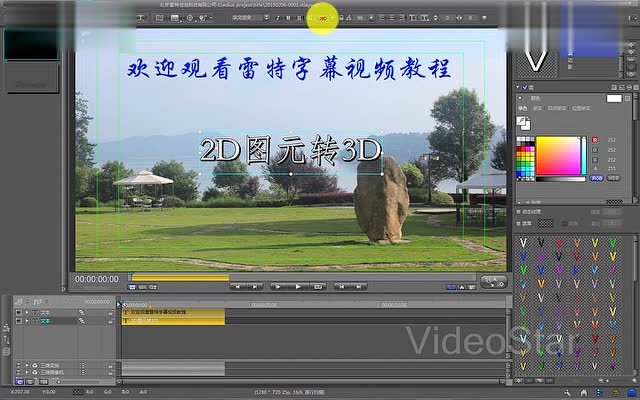Screen dimensions: 640x400
Task: Click the highlighted 3D conversion button
Action: (x=322, y=18)
